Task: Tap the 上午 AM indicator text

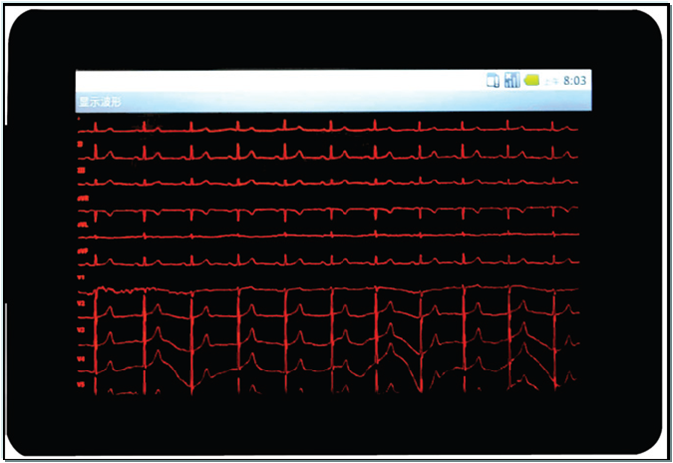Action: coord(552,81)
